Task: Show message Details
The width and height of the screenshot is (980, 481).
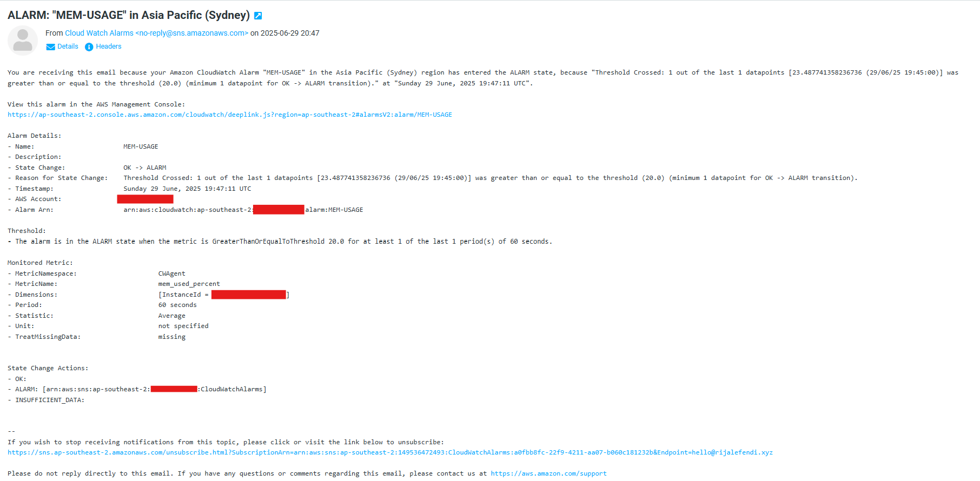Action: point(68,46)
